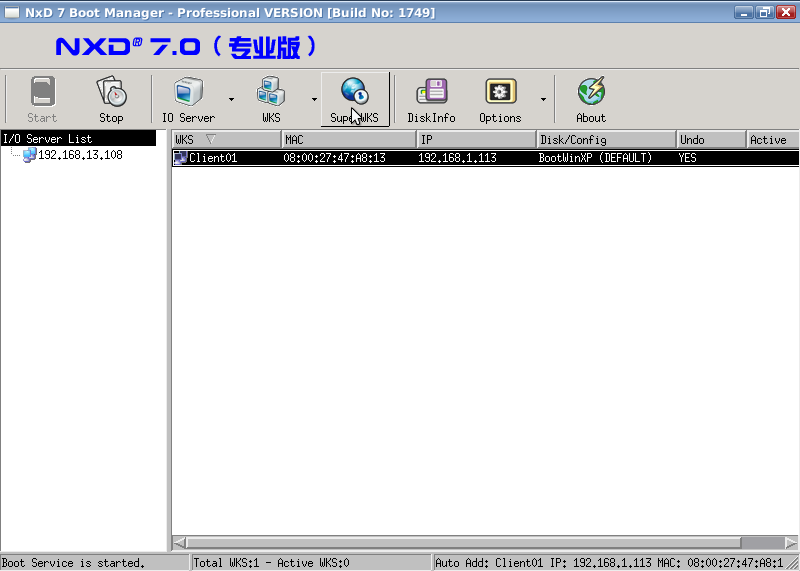Image resolution: width=800 pixels, height=571 pixels.
Task: Click the Auto Add: Client01 status entry
Action: [610, 563]
